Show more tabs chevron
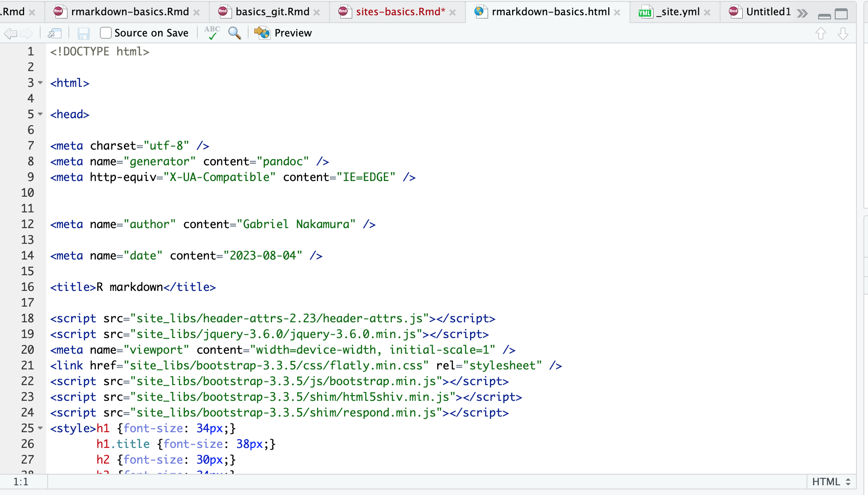868x495 pixels. pos(802,13)
